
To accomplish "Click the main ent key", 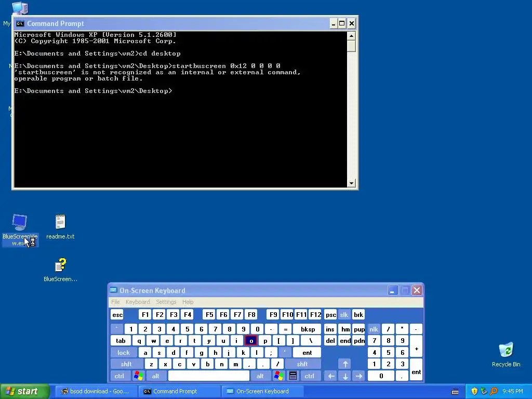I will [x=307, y=353].
